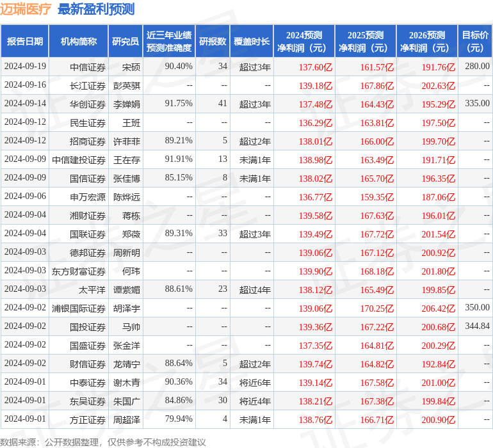Click target price 344.84
The height and width of the screenshot is (448, 493).
[x=477, y=326]
